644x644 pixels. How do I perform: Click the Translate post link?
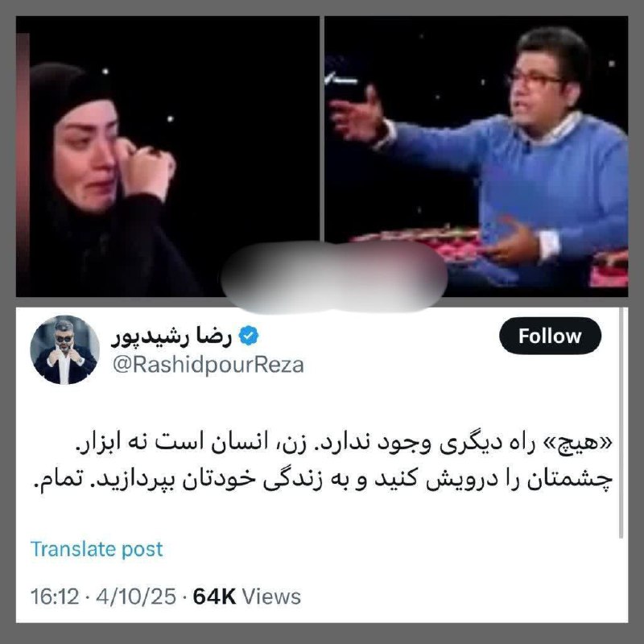(97, 549)
